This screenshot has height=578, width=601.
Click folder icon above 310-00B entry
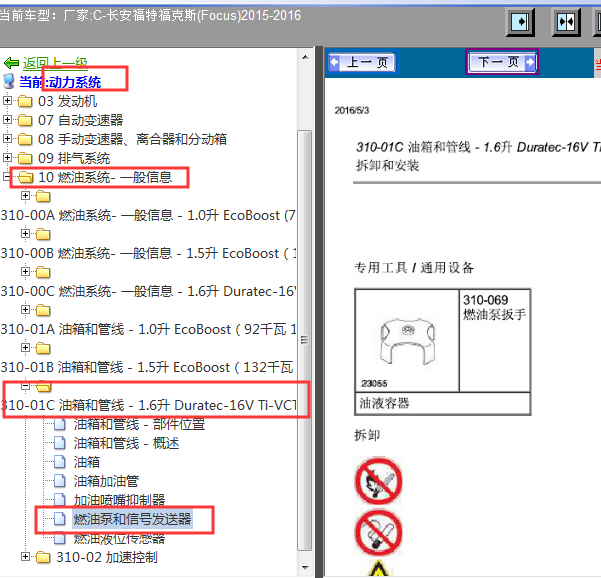(x=43, y=234)
